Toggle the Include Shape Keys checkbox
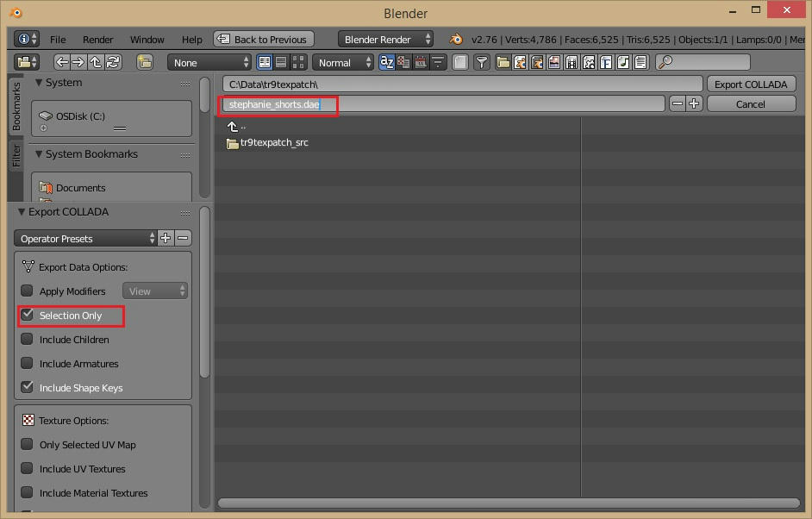 coord(27,387)
